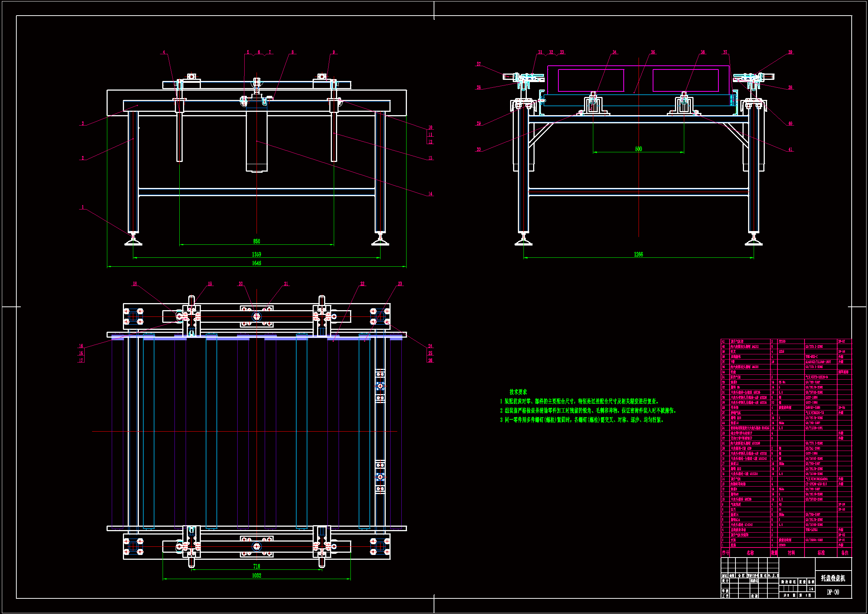This screenshot has width=868, height=614.
Task: Click part balloon number 22
Action: tap(362, 284)
